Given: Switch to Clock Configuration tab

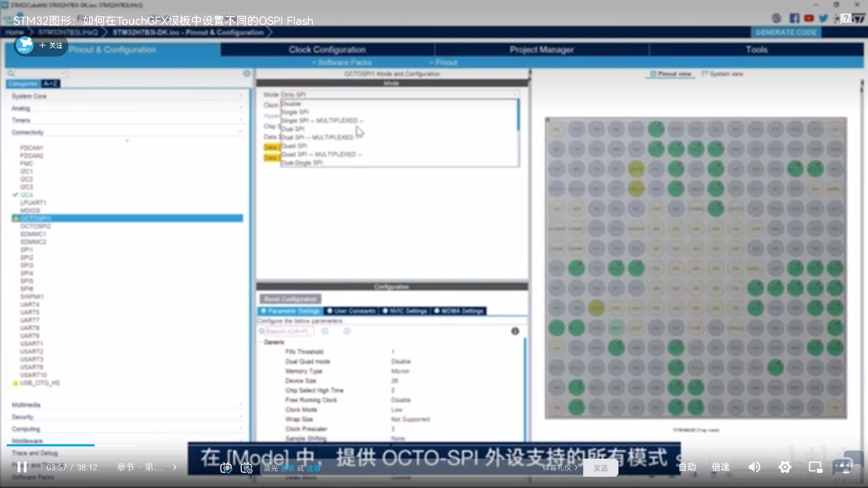Looking at the screenshot, I should 327,50.
